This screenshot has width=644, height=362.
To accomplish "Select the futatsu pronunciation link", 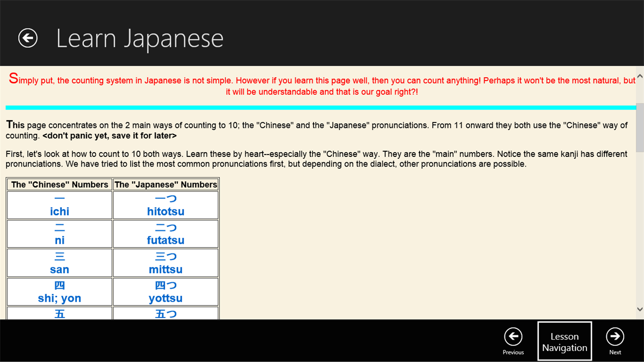I will [165, 240].
